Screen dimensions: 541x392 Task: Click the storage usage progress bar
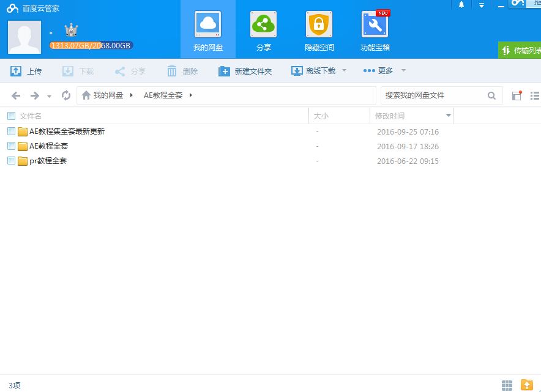coord(92,45)
